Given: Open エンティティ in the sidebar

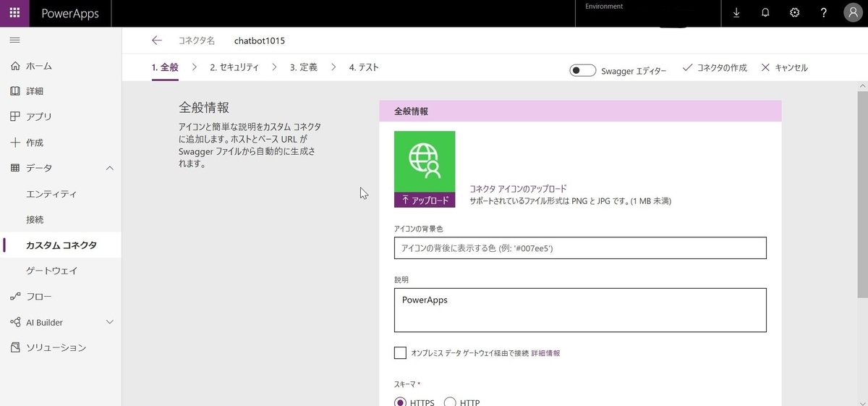Looking at the screenshot, I should click(x=51, y=194).
